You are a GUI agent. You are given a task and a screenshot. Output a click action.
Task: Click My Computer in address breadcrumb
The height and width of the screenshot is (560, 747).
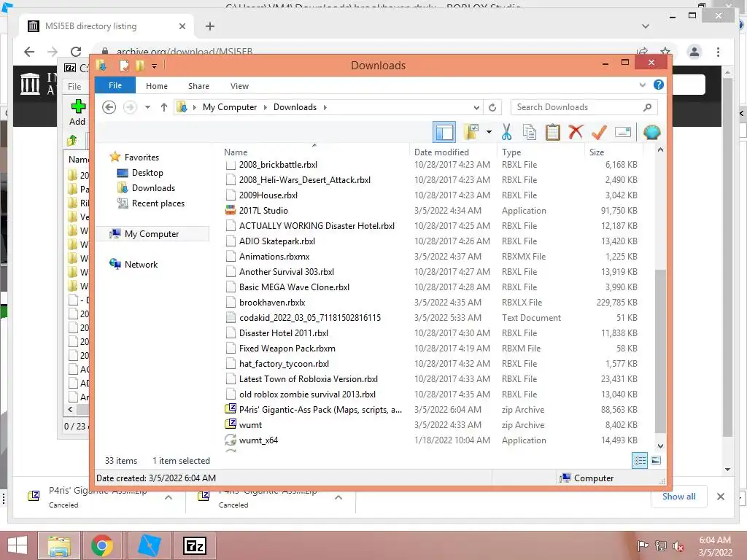[x=230, y=107]
